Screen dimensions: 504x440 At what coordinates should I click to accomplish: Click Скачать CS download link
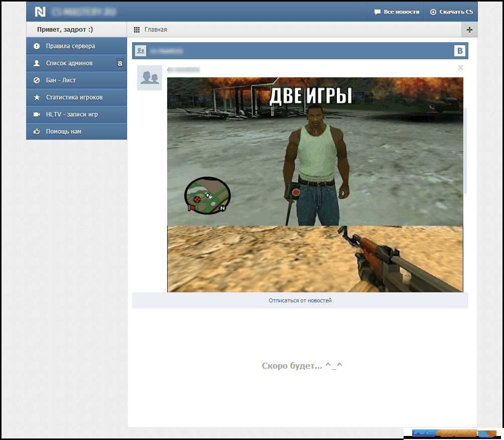tap(451, 12)
